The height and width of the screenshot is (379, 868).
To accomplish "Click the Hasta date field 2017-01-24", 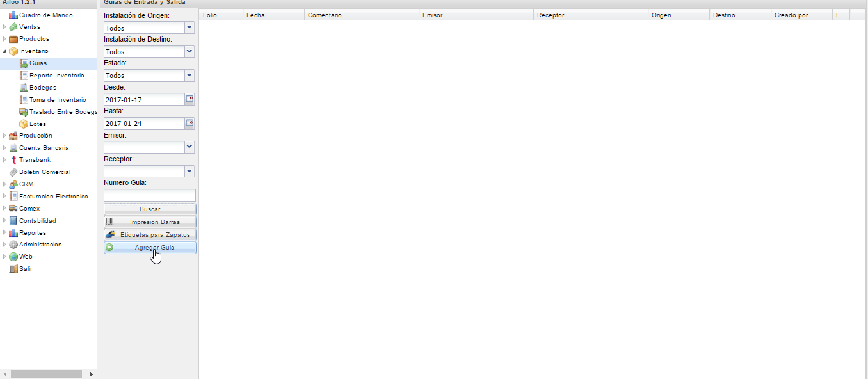I will 144,123.
